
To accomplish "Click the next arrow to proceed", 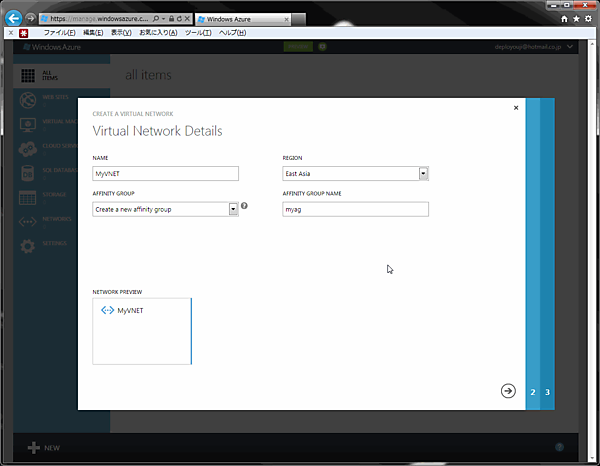I will point(508,391).
